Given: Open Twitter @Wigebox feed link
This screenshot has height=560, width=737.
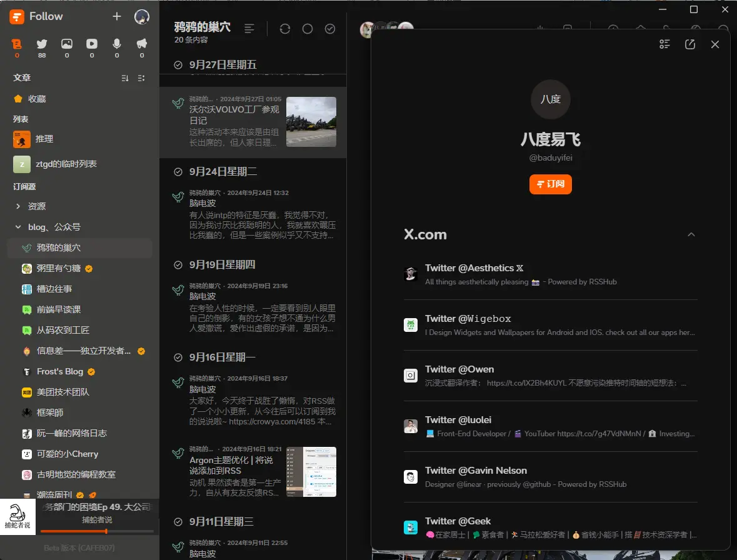Looking at the screenshot, I should coord(468,319).
